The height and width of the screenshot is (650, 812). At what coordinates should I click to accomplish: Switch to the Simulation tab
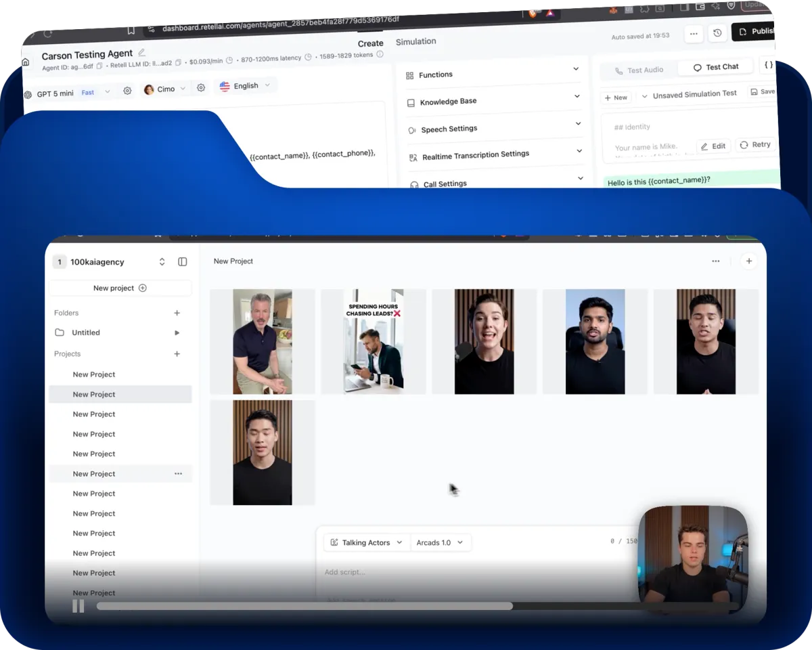(x=415, y=41)
